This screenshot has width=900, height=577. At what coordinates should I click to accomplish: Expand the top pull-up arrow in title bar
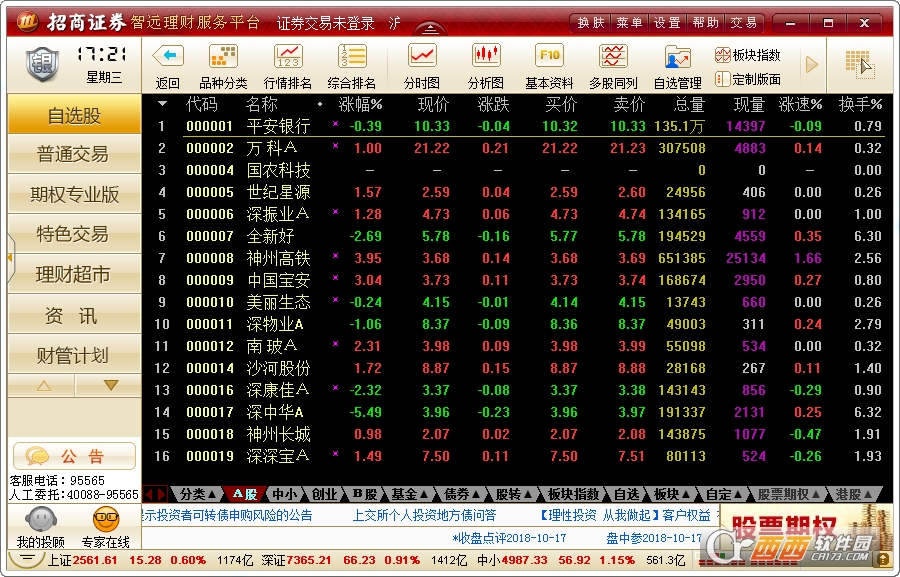[430, 29]
